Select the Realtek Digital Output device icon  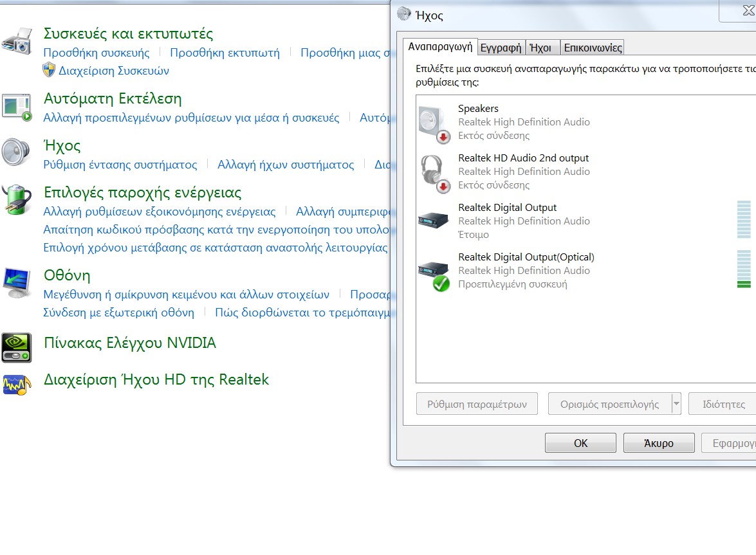tap(432, 221)
